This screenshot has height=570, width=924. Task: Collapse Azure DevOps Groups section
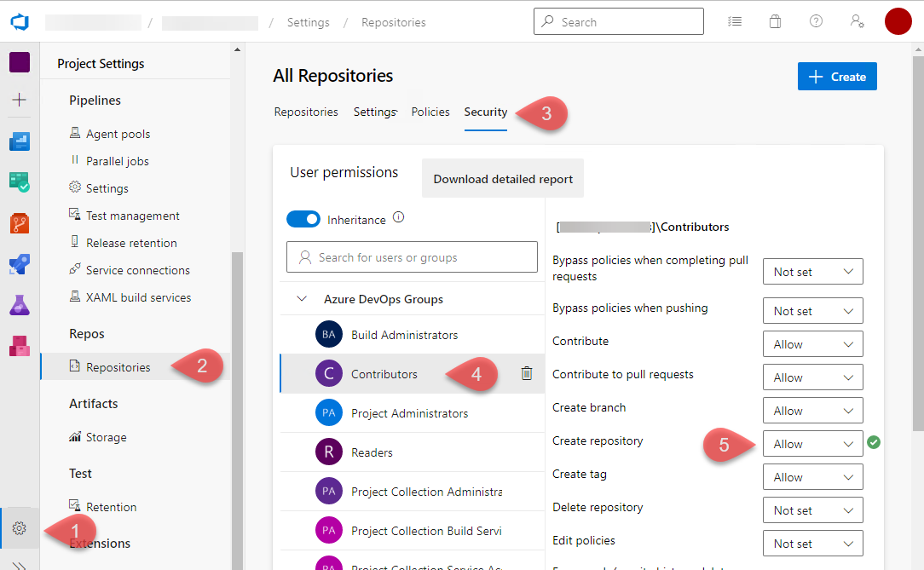pos(302,298)
